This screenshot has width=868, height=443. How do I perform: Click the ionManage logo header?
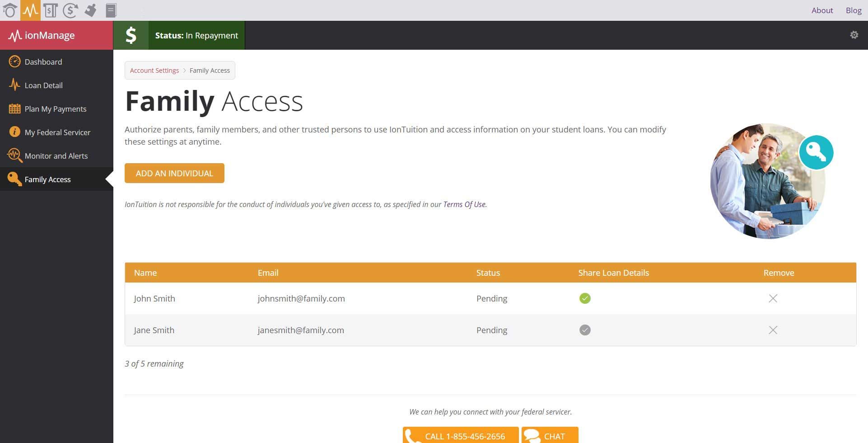(x=56, y=35)
